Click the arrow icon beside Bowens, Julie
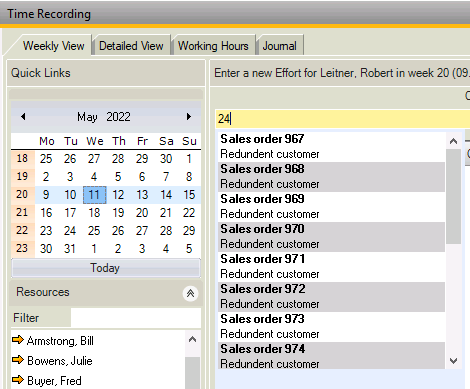The width and height of the screenshot is (470, 389). pyautogui.click(x=18, y=360)
